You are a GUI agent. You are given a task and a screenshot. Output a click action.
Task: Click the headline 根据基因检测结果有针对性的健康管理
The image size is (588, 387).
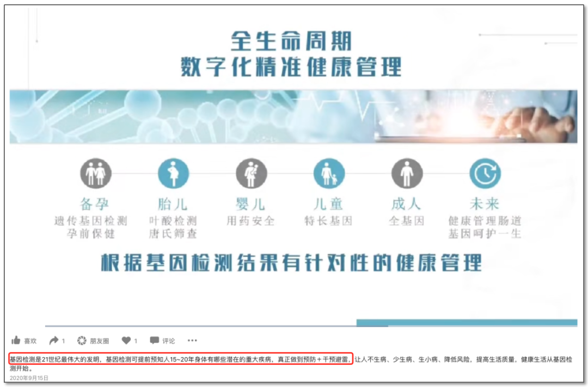(x=291, y=262)
